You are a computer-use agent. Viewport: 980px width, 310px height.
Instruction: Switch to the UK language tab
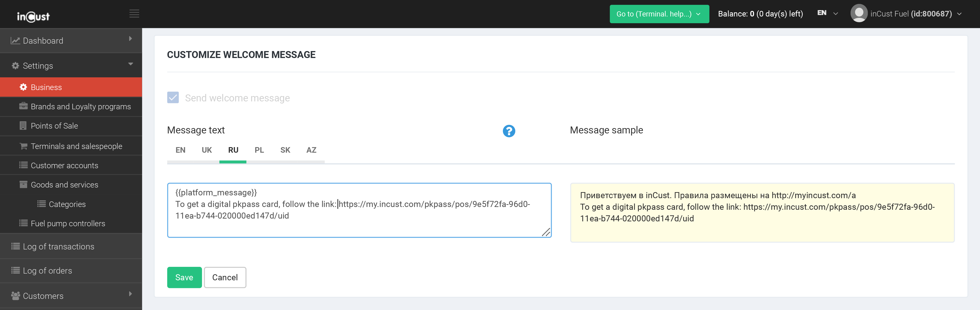coord(207,150)
